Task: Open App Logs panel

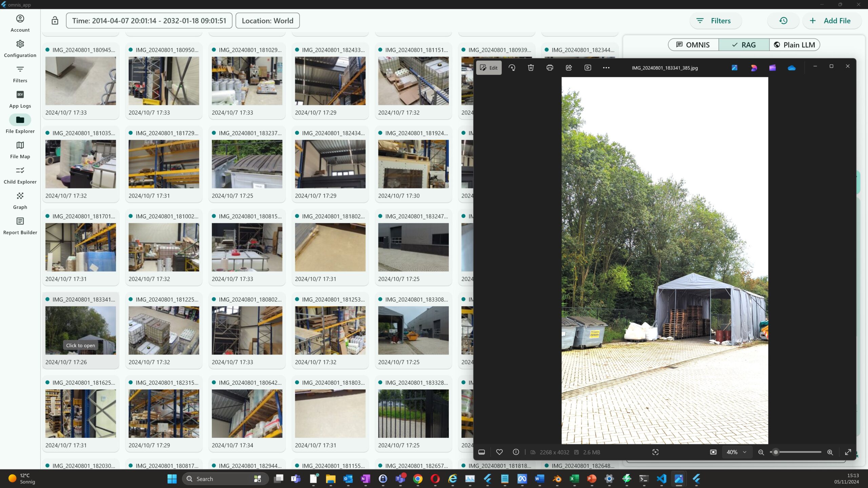Action: pyautogui.click(x=20, y=99)
